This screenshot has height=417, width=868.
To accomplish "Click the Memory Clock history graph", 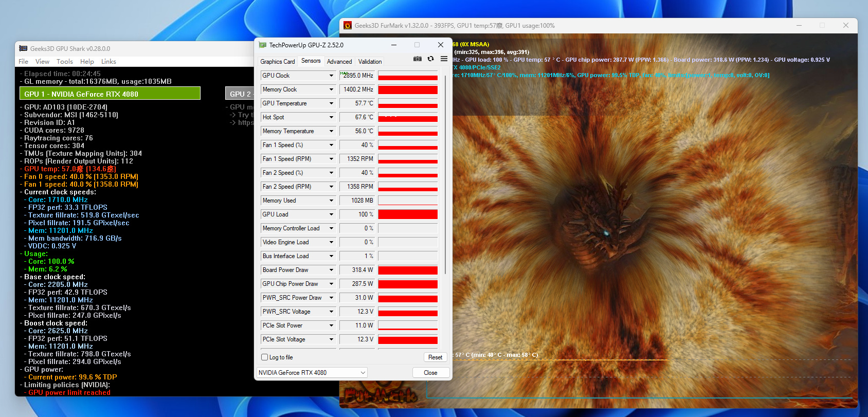I will pyautogui.click(x=408, y=89).
